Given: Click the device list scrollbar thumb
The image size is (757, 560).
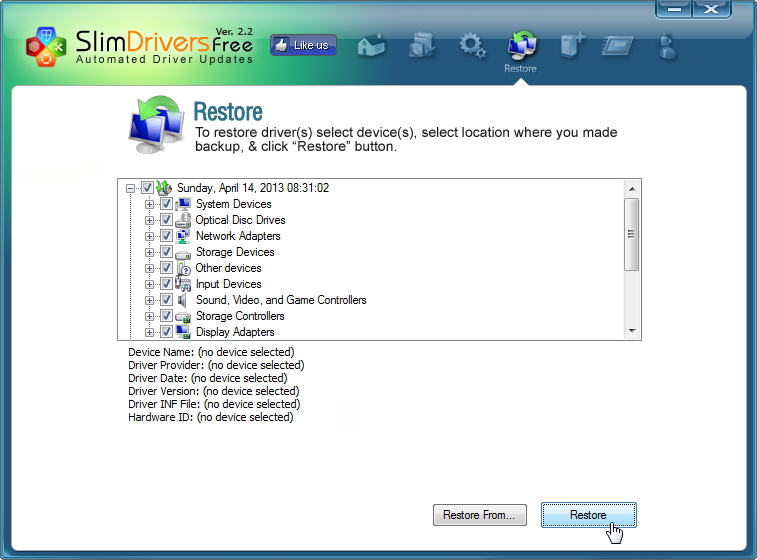Looking at the screenshot, I should [631, 234].
